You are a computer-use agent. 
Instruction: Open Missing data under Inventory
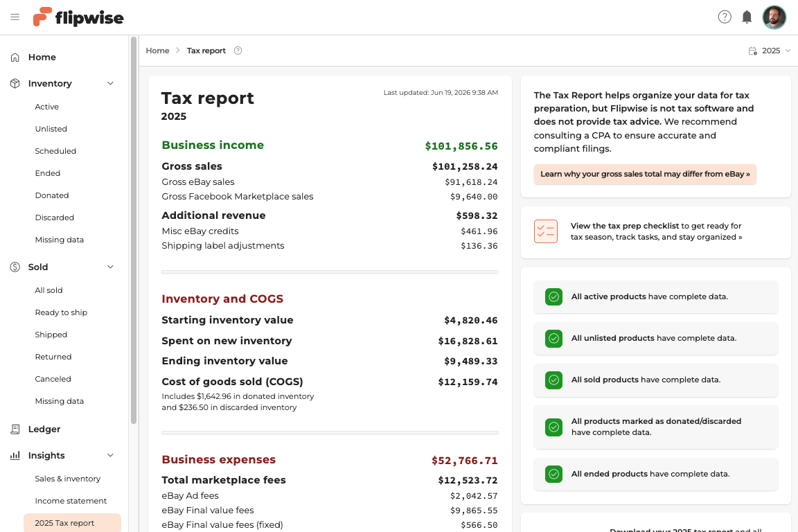click(x=59, y=240)
